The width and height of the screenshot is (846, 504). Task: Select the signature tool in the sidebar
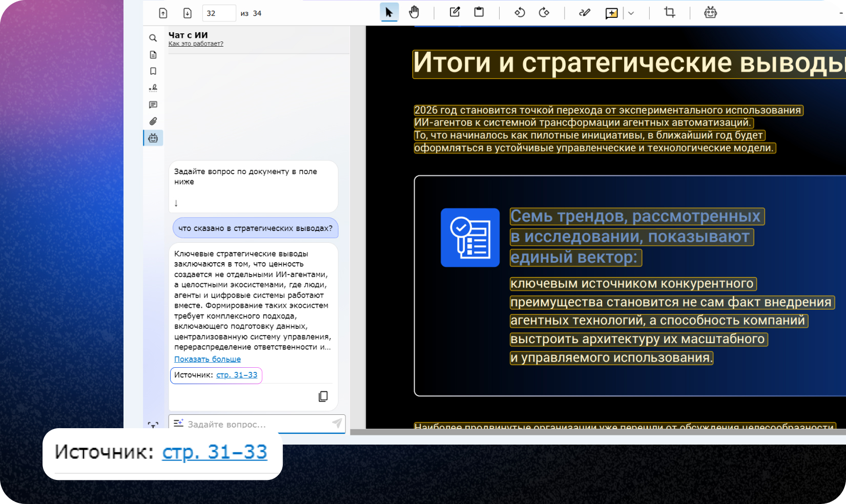pyautogui.click(x=153, y=88)
